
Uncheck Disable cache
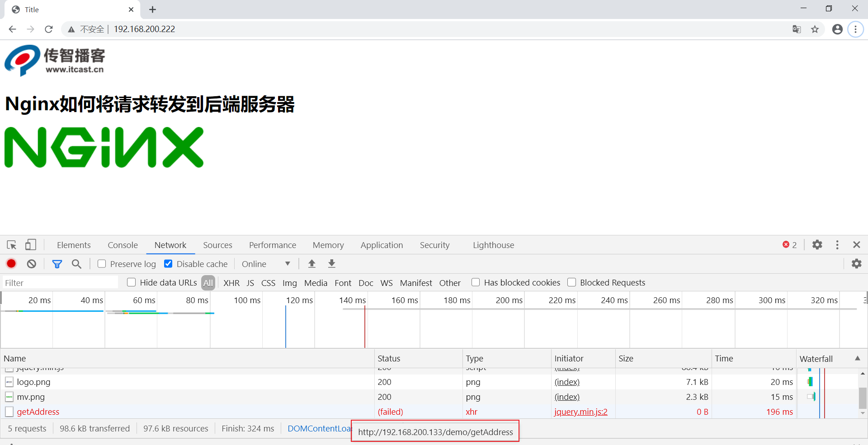(x=168, y=264)
